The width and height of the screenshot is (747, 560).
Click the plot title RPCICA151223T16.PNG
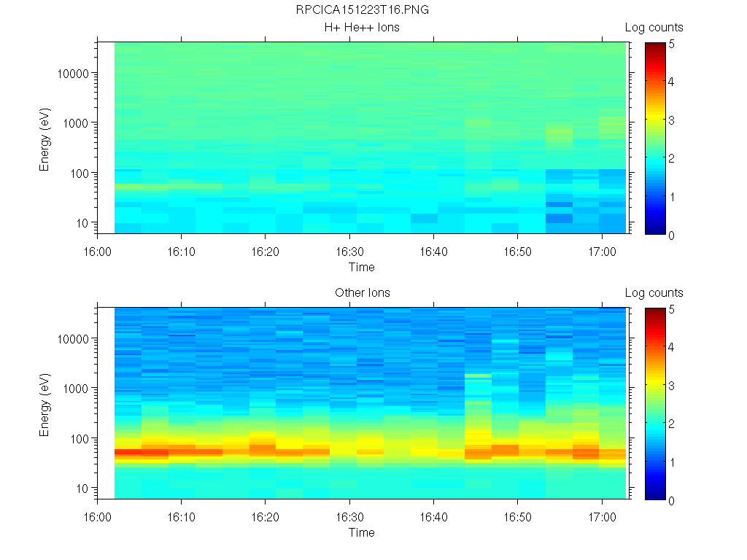362,10
